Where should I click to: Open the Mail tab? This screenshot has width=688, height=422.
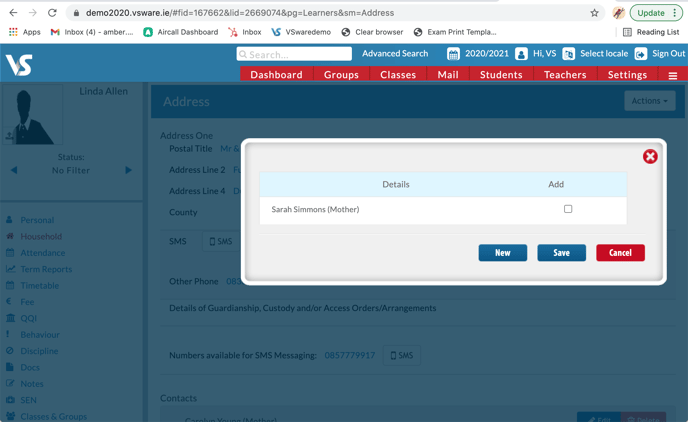[x=448, y=75]
